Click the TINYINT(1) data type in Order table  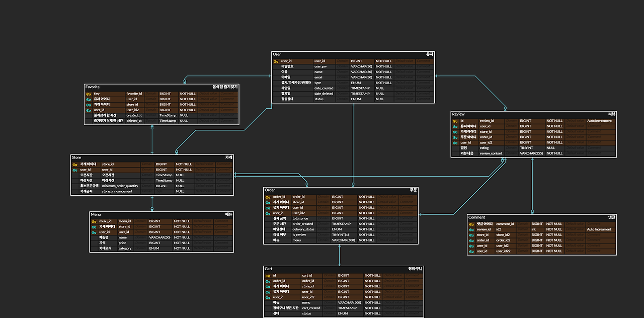click(x=341, y=235)
